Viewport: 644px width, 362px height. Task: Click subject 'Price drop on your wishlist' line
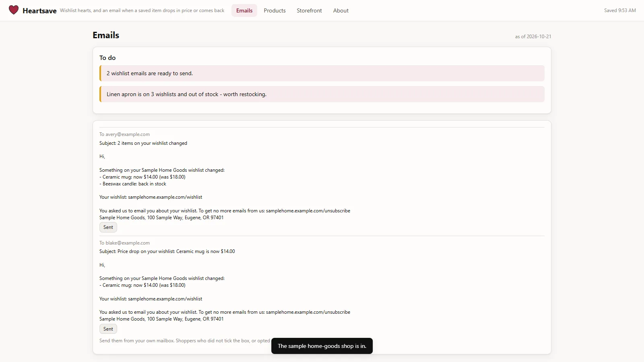click(167, 251)
